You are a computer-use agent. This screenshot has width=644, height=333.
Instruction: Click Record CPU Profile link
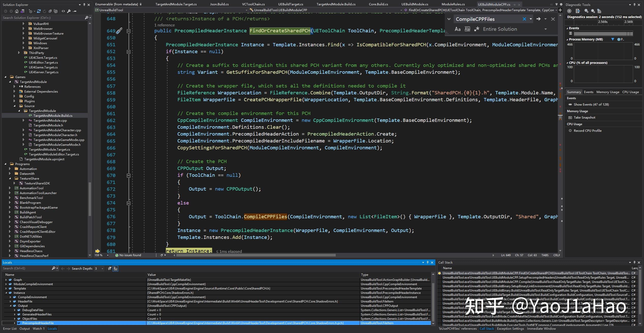tap(587, 131)
